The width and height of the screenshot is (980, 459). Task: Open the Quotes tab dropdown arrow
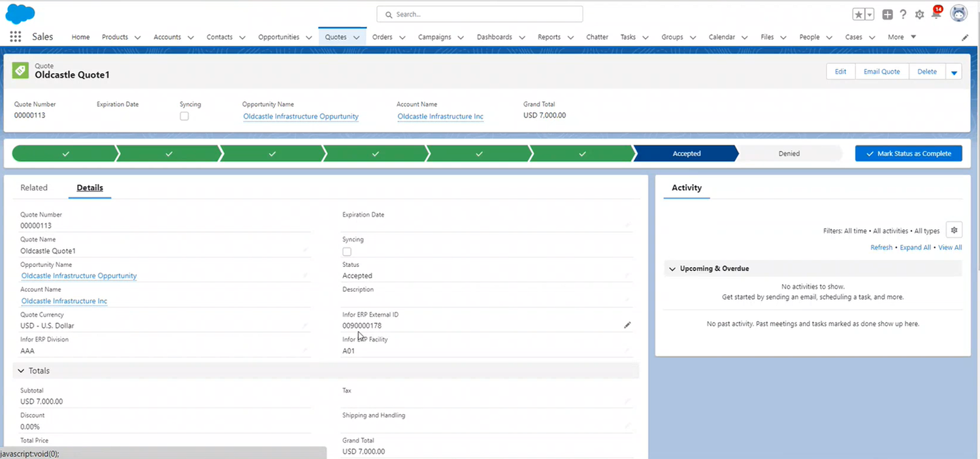click(x=357, y=37)
